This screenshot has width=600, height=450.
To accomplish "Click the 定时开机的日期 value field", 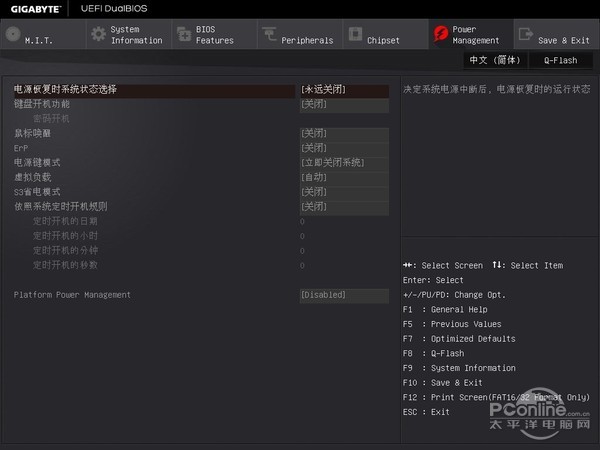I will pos(302,222).
